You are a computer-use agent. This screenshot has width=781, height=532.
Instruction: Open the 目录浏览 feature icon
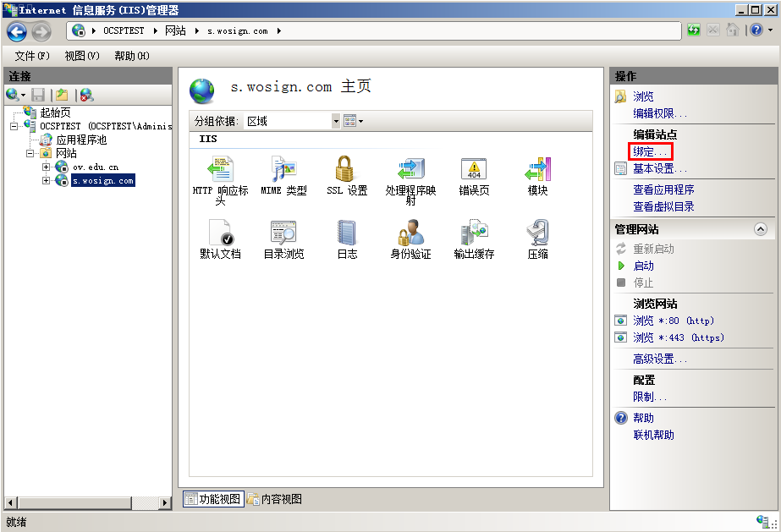[283, 233]
